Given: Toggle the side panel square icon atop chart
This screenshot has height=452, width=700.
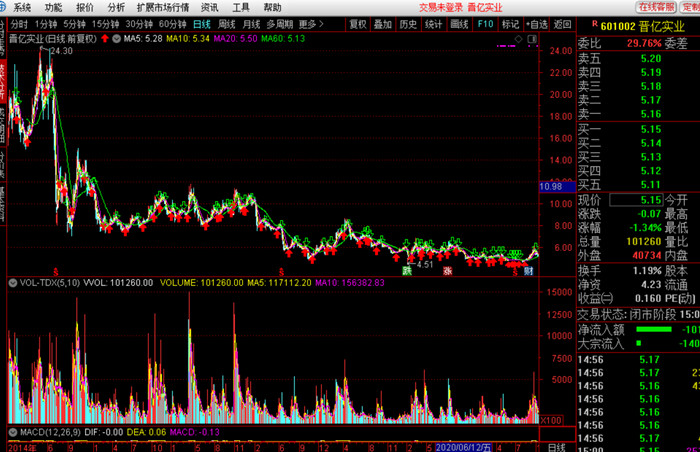Looking at the screenshot, I should tap(532, 39).
